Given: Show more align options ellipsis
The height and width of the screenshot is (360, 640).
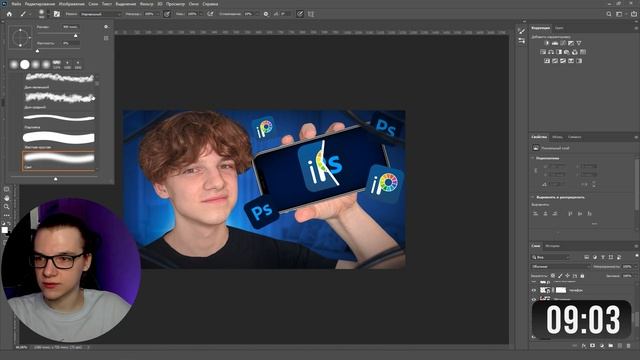Looking at the screenshot, I should click(x=594, y=224).
